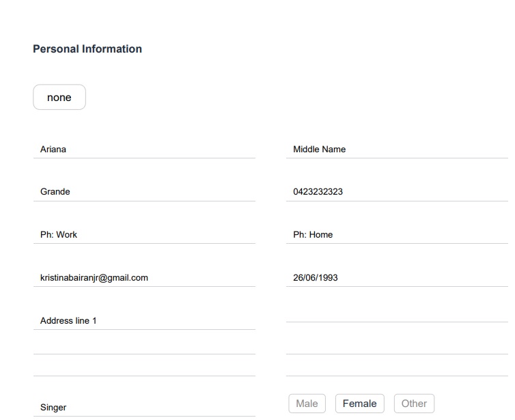This screenshot has height=420, width=515.
Task: Click empty field directly below Address line 1
Action: coord(143,344)
